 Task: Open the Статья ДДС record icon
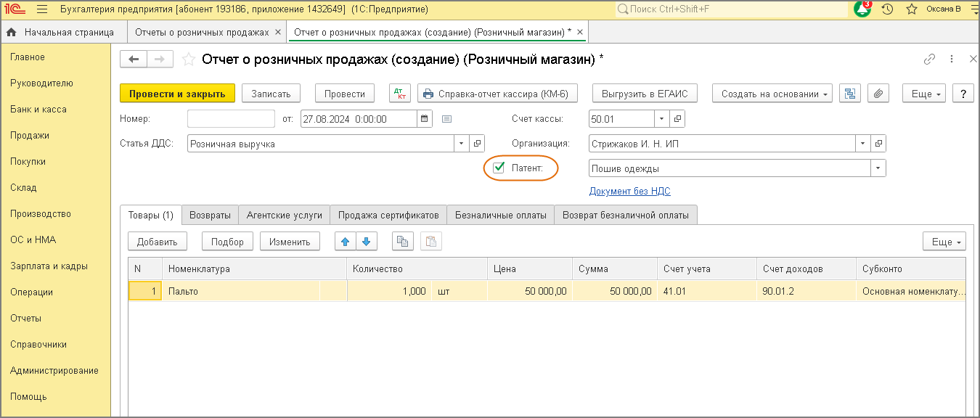(x=477, y=144)
